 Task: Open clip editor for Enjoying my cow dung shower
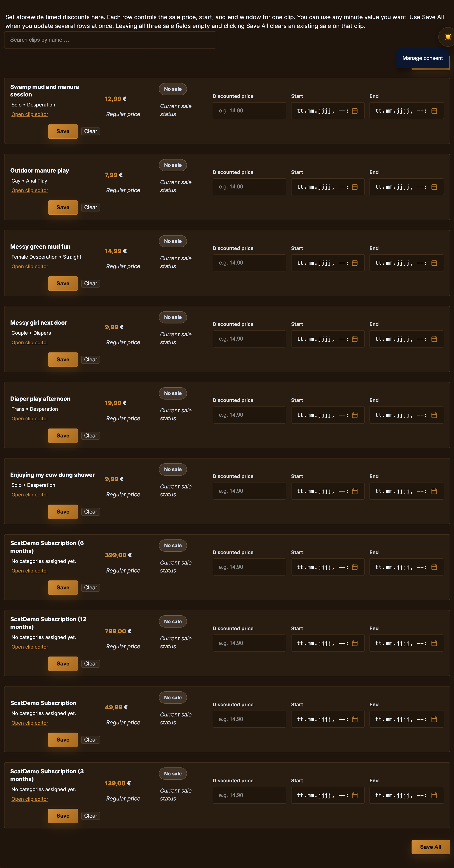pos(30,495)
